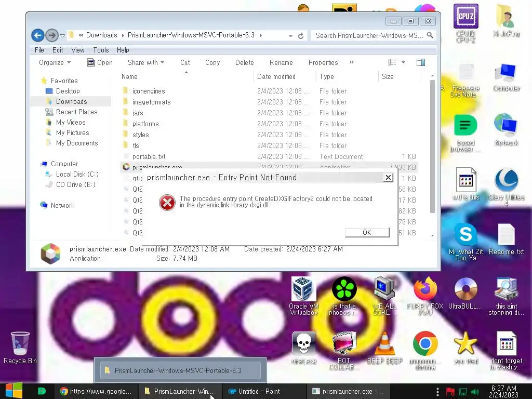Viewport: 532px width, 399px height.
Task: Open the Windows Start button
Action: (x=14, y=391)
